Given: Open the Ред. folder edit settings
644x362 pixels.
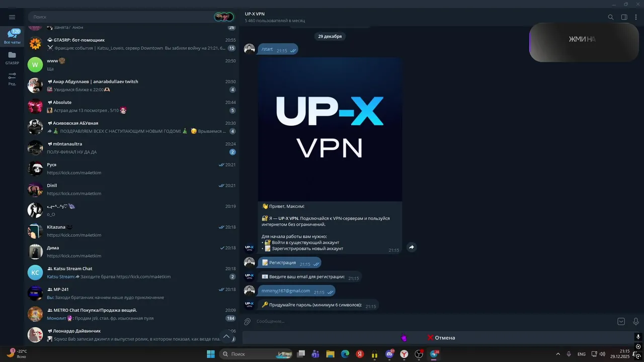Looking at the screenshot, I should (12, 79).
